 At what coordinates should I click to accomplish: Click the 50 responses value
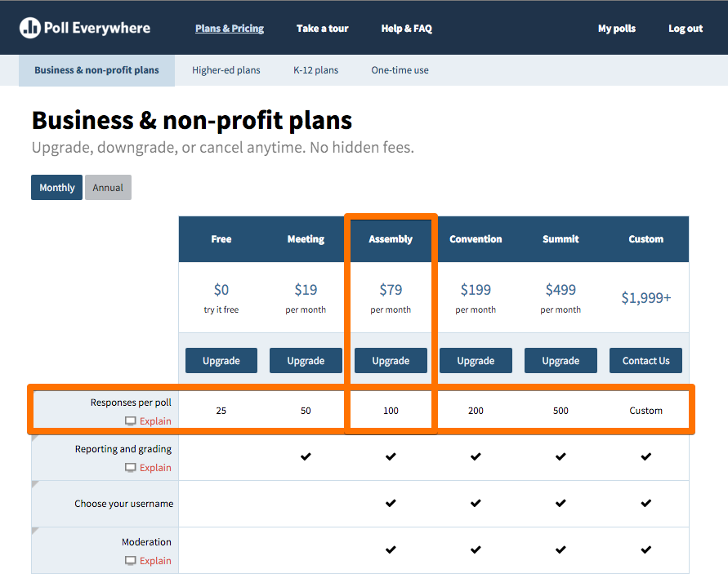coord(306,411)
